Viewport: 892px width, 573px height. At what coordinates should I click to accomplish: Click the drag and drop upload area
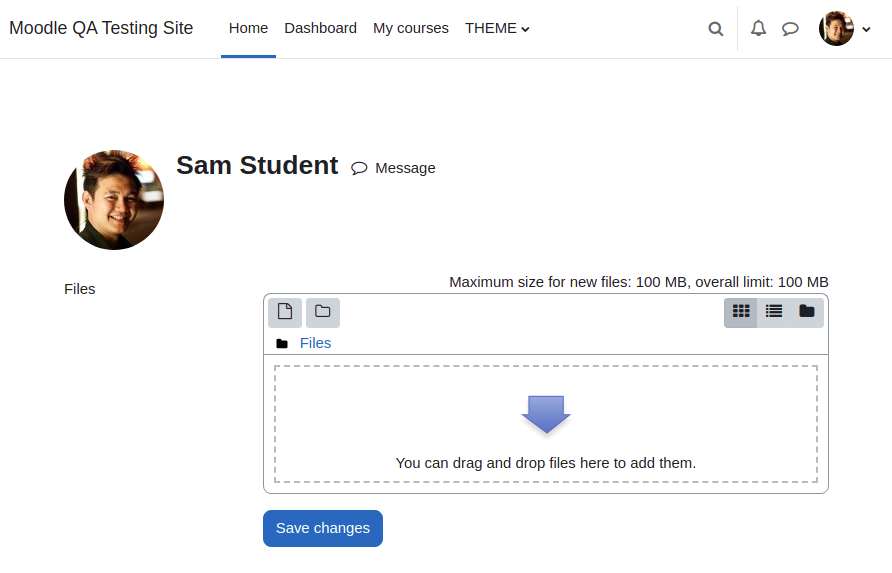[x=546, y=424]
